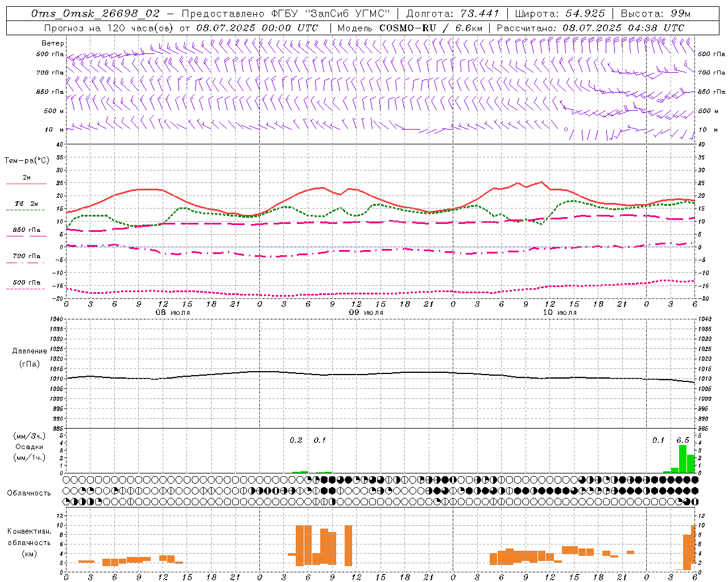Viewport: 728px width, 582px height.
Task: Click the Конвективн. облачность label
Action: point(29,537)
